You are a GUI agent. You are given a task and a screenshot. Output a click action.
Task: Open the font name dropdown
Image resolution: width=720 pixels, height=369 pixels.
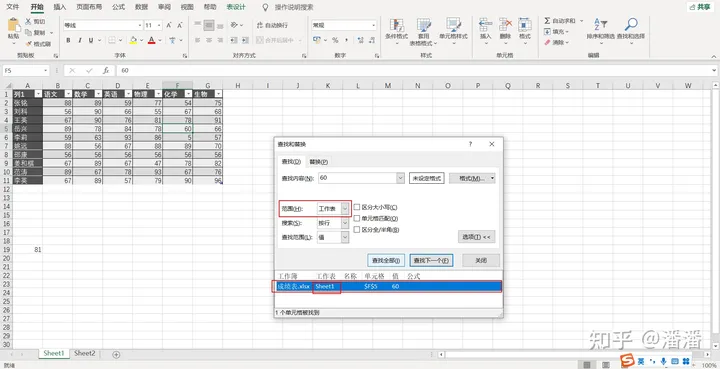pos(140,25)
